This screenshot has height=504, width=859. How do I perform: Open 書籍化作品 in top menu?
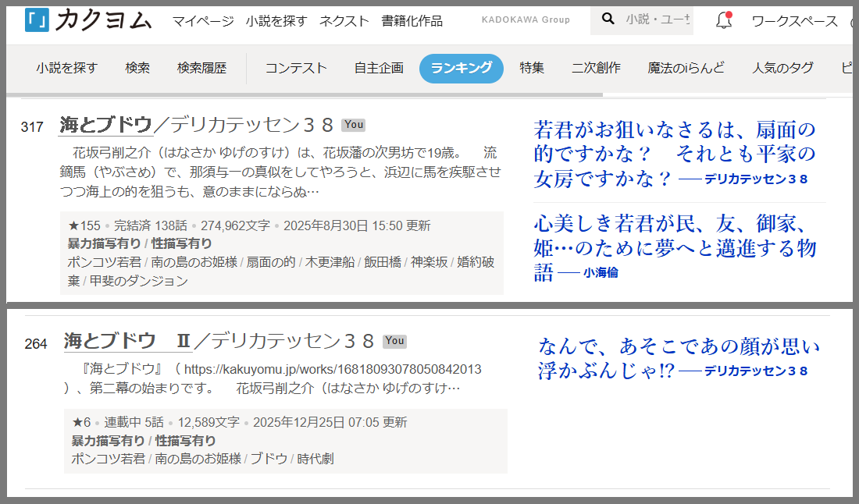tap(412, 21)
